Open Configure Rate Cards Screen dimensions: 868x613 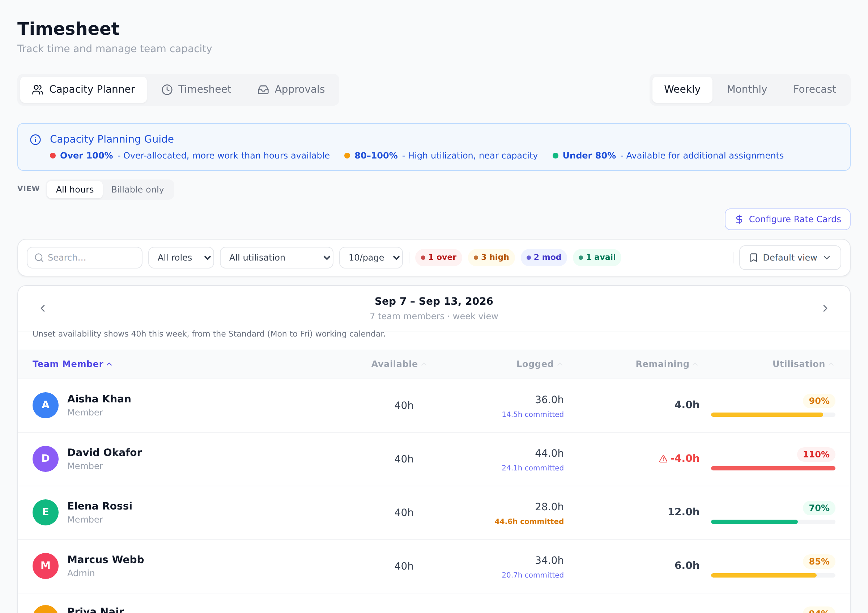pos(787,219)
